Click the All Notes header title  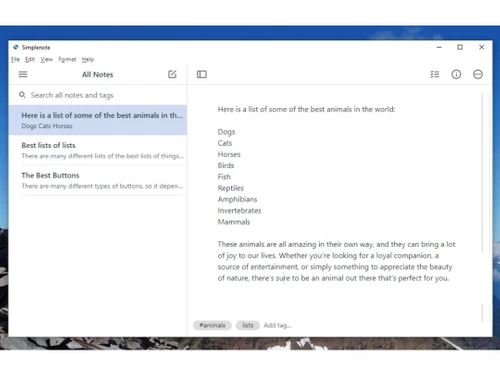98,74
